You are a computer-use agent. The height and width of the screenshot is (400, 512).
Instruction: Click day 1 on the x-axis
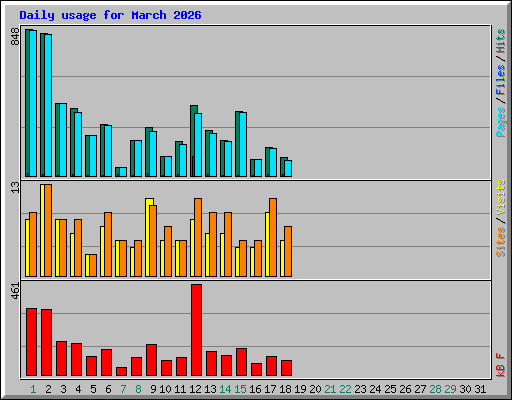pos(33,389)
